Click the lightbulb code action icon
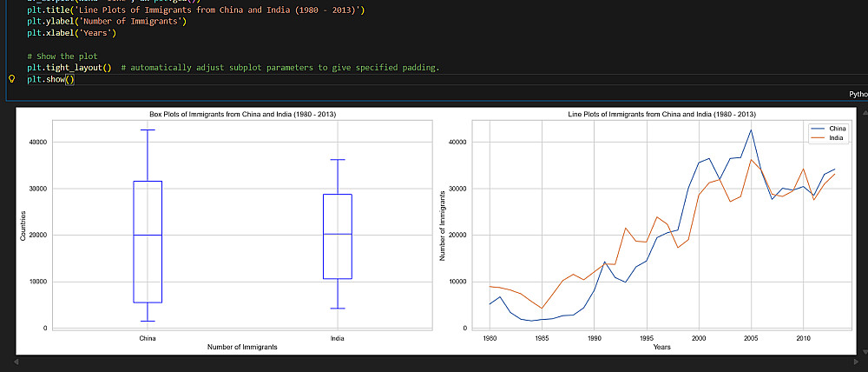868x372 pixels. 12,79
